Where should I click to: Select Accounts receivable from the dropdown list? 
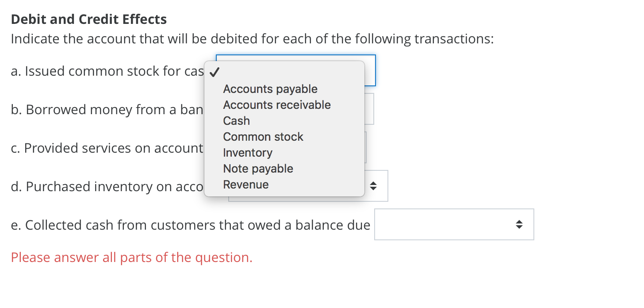(277, 105)
